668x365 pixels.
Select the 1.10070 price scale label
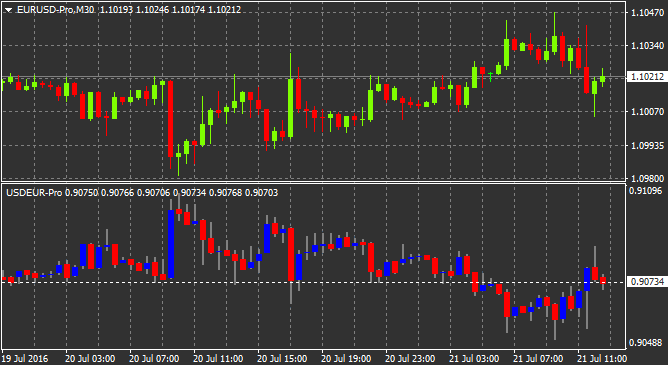point(647,112)
